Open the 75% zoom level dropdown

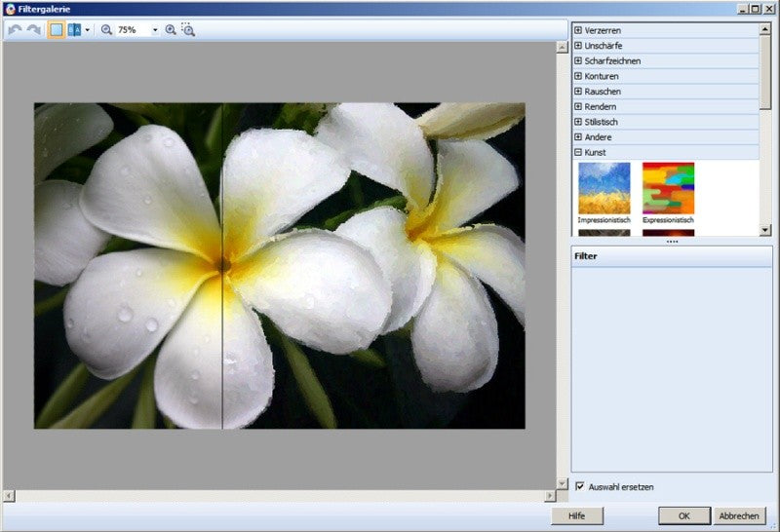[x=155, y=30]
